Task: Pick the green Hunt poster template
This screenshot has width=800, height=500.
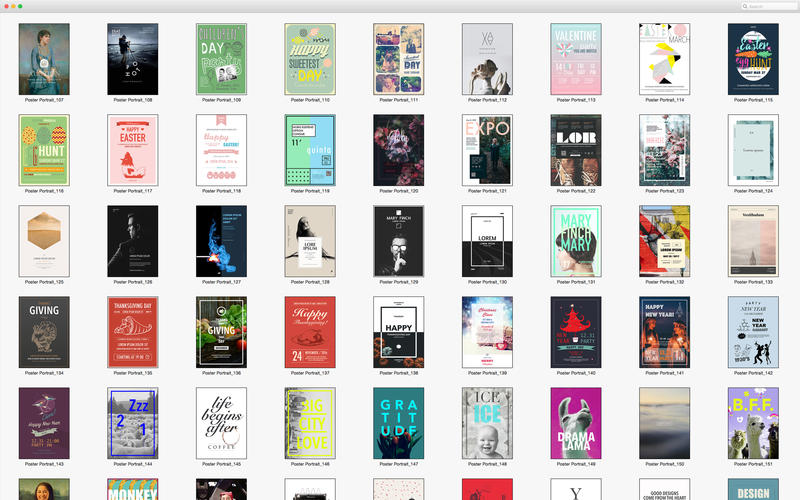Action: [44, 150]
